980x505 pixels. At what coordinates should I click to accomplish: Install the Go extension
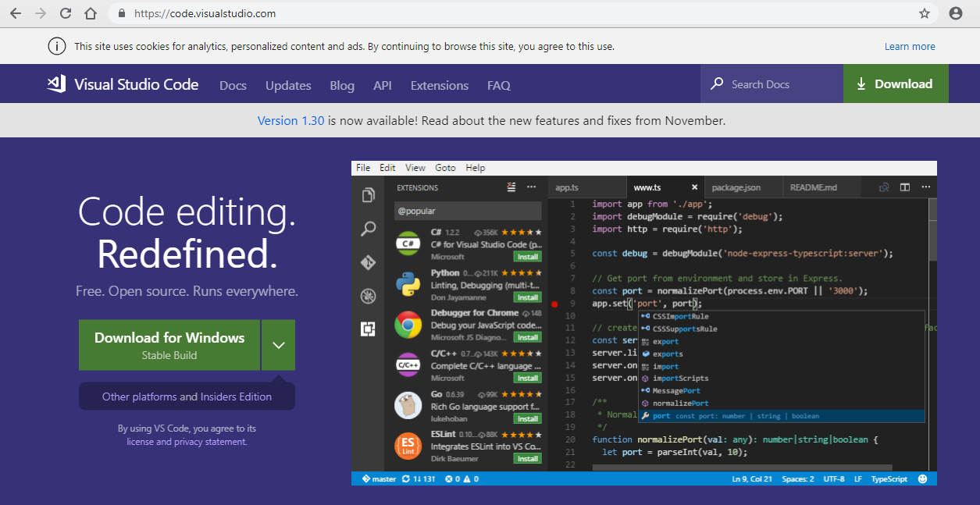tap(527, 418)
